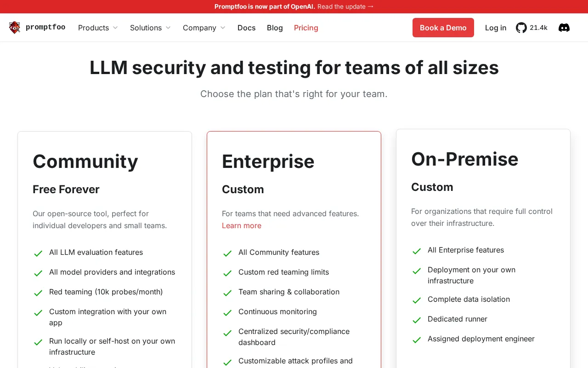Click Complete data isolation feature text
The width and height of the screenshot is (588, 368).
pos(469,299)
